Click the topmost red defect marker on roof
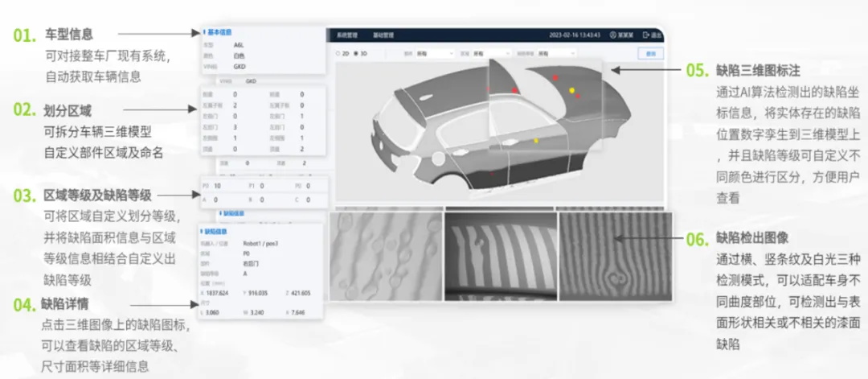 click(554, 78)
